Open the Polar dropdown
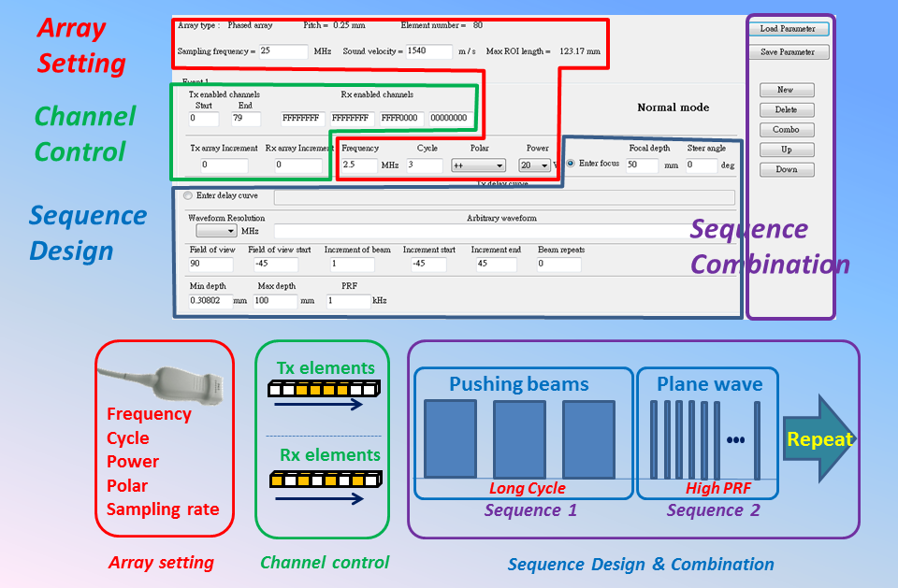Image resolution: width=898 pixels, height=588 pixels. [478, 165]
